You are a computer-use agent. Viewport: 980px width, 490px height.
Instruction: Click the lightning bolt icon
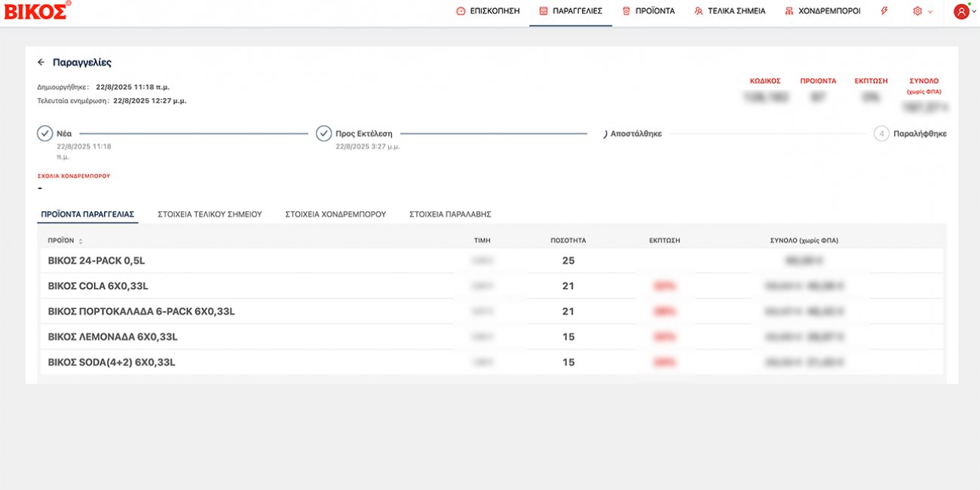(884, 11)
